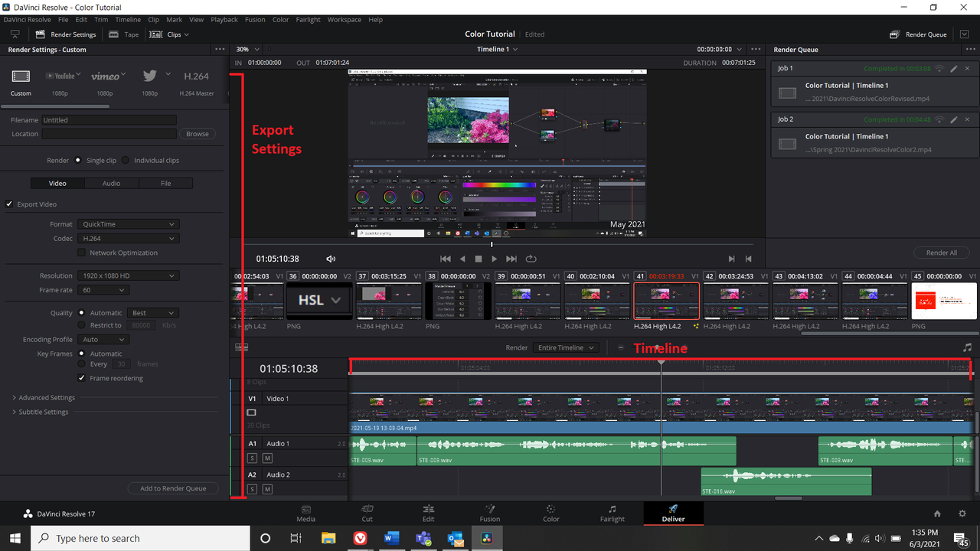The height and width of the screenshot is (551, 980).
Task: Open project settings gear icon
Action: pyautogui.click(x=962, y=514)
